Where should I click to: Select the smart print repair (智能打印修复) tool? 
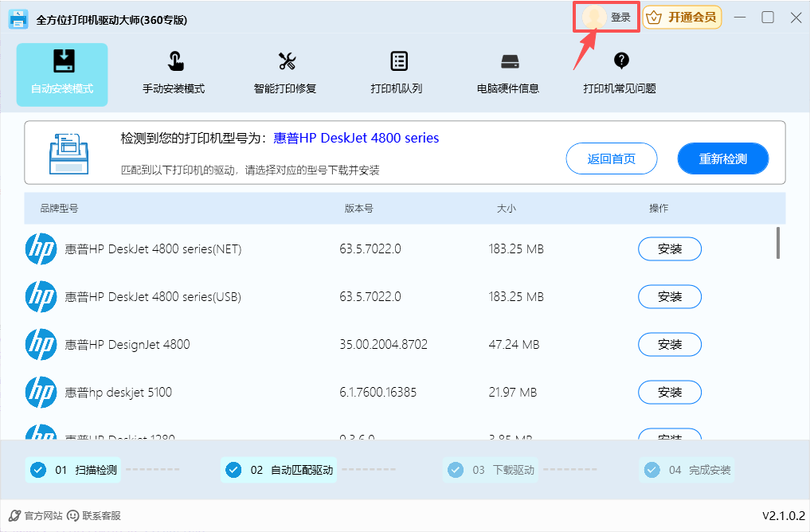285,73
